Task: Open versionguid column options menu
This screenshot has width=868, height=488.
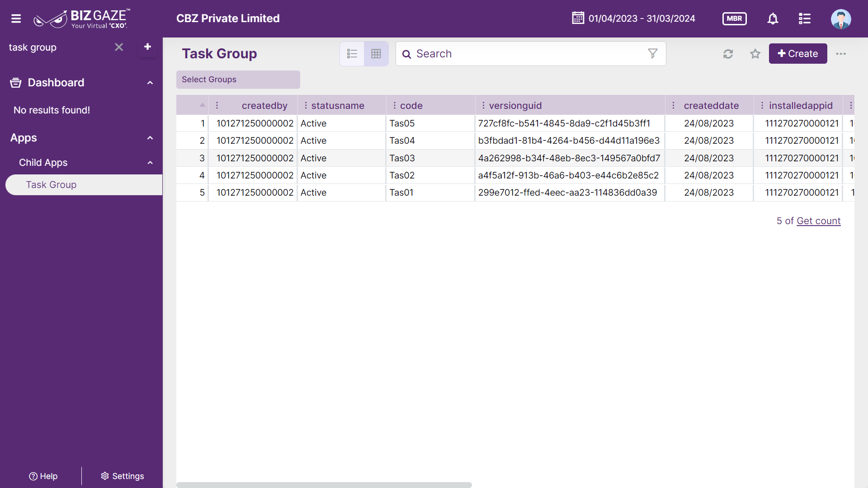Action: (483, 105)
